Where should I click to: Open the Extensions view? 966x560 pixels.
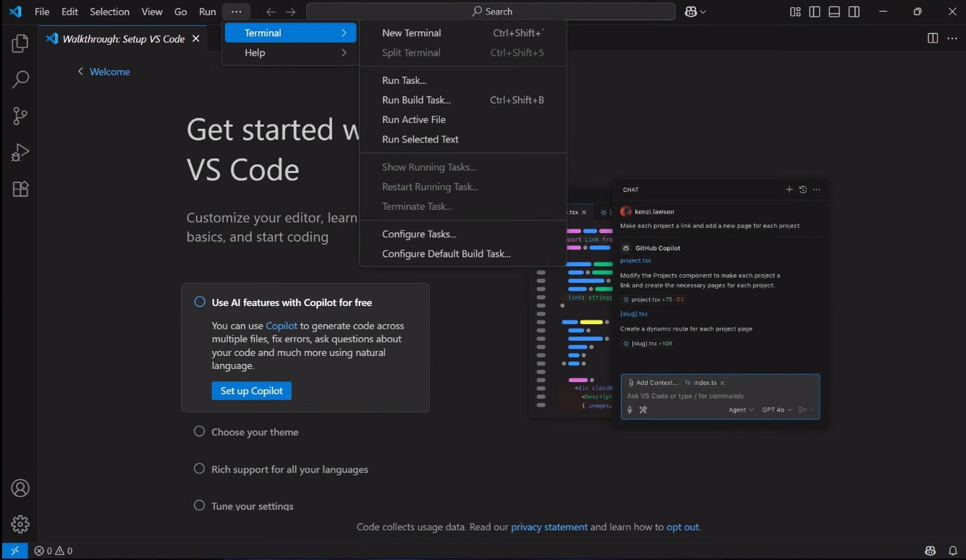(20, 189)
